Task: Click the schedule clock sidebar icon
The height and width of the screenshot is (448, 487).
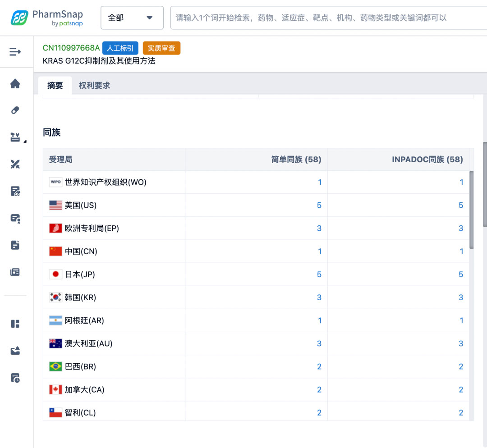Action: (x=15, y=378)
